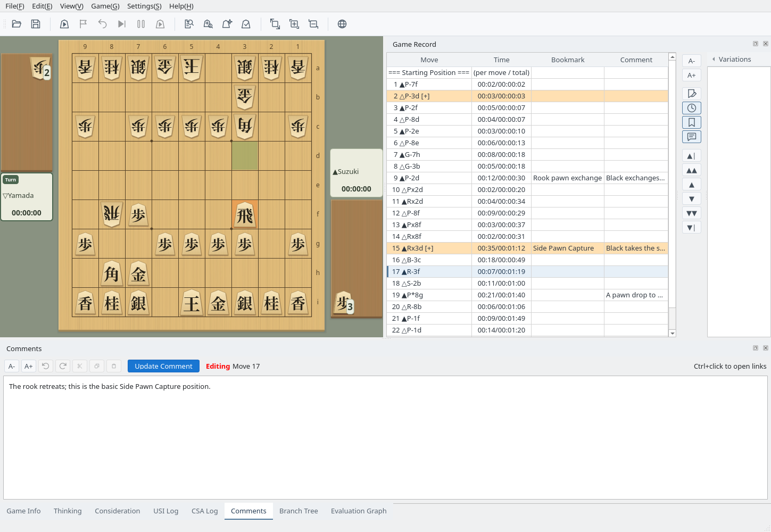Screen dimensions: 771x532
Task: Jump to the last move of record
Action: [x=692, y=228]
